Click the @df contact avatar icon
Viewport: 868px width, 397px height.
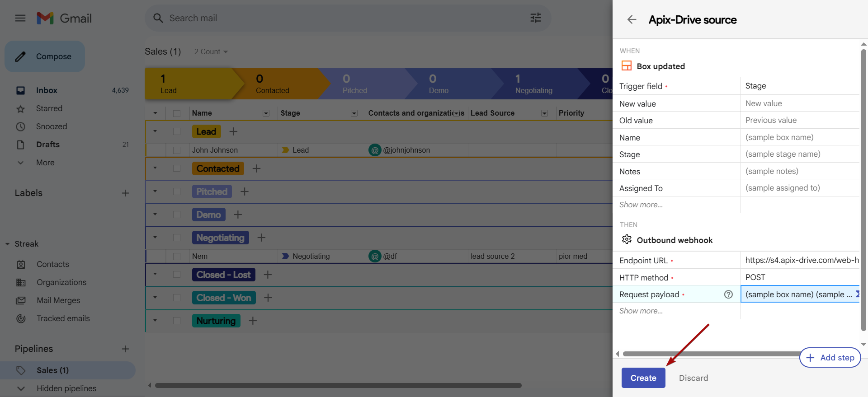(375, 256)
